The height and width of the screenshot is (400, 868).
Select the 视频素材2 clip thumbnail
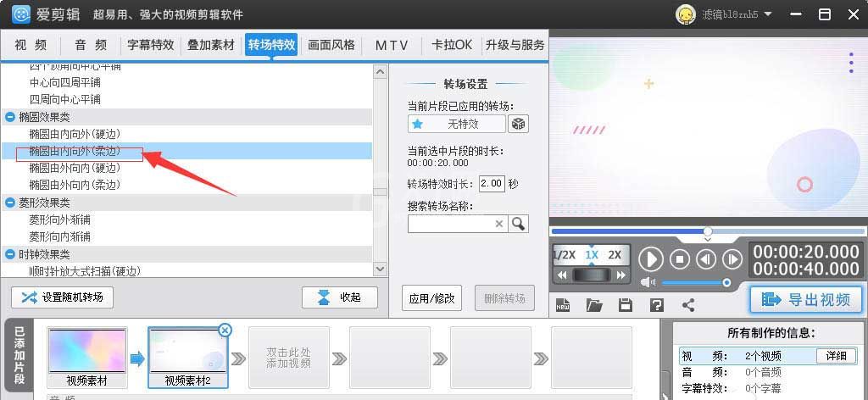coord(187,358)
